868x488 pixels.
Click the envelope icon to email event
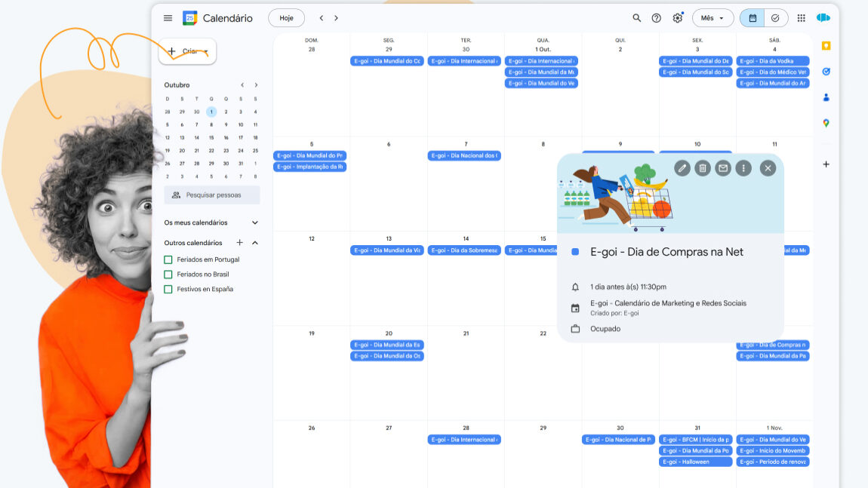pos(723,168)
